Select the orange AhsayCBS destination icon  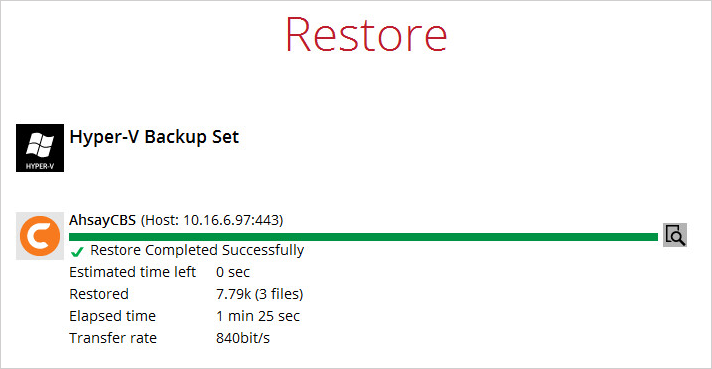click(40, 236)
